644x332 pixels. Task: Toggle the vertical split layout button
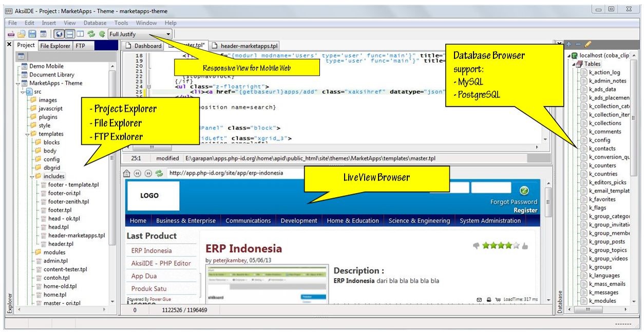80,34
